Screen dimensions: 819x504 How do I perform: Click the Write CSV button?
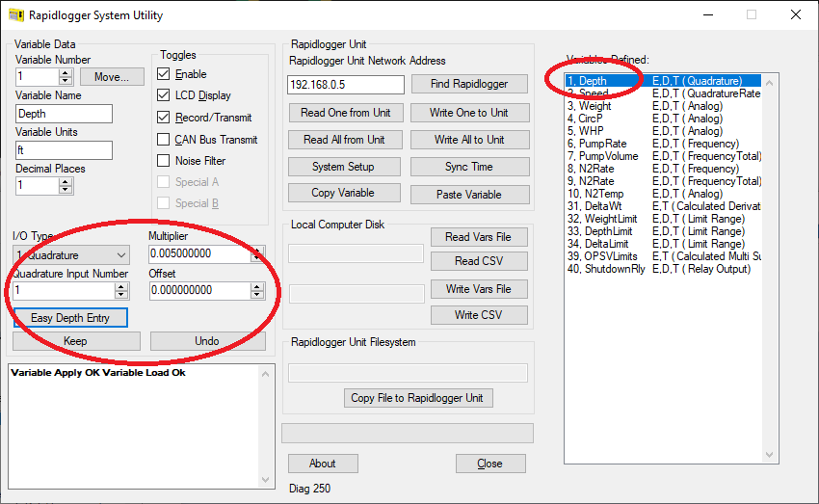479,315
